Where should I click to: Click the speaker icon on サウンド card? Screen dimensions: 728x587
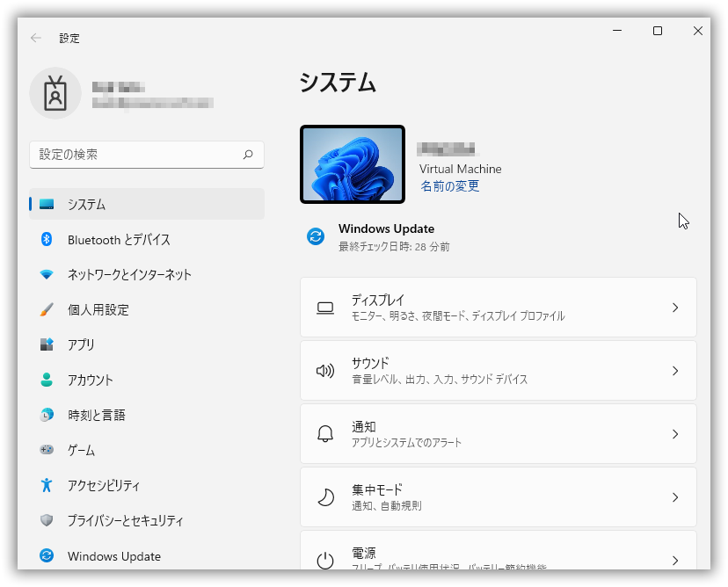pyautogui.click(x=325, y=371)
